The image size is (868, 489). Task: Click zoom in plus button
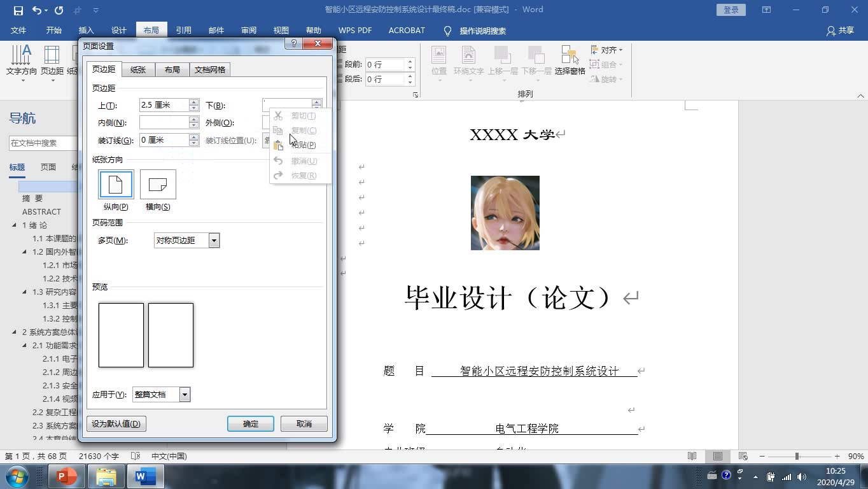point(837,456)
